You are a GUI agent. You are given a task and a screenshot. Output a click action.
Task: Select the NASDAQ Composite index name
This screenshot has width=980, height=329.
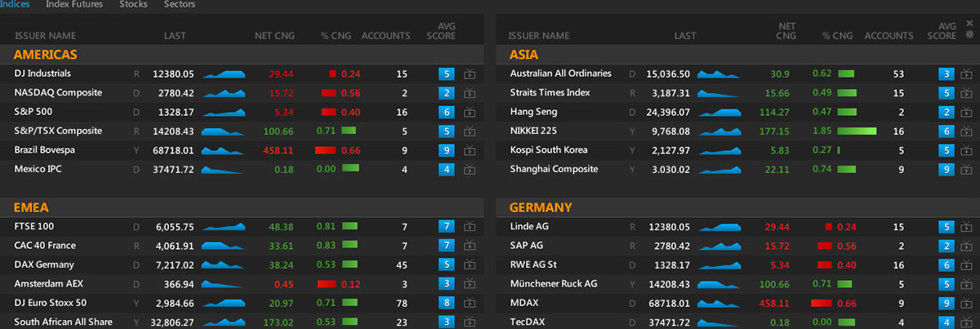click(58, 92)
